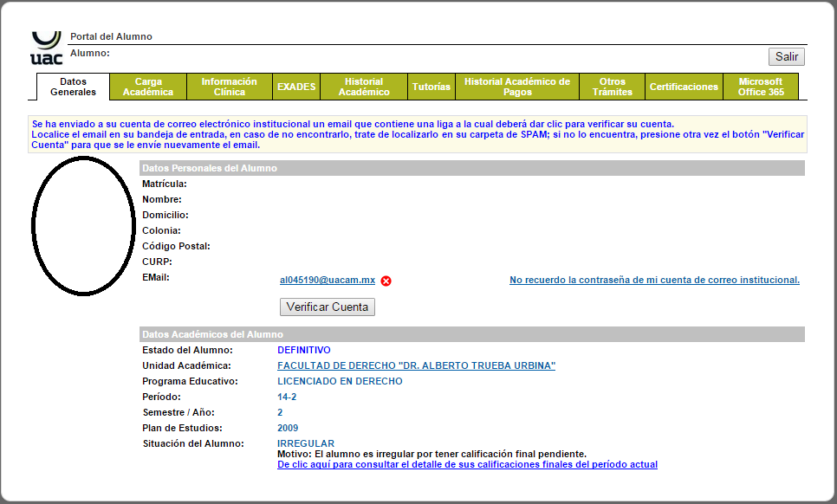Click the Datos Académicos del Alumno header
The width and height of the screenshot is (837, 504).
coord(472,334)
